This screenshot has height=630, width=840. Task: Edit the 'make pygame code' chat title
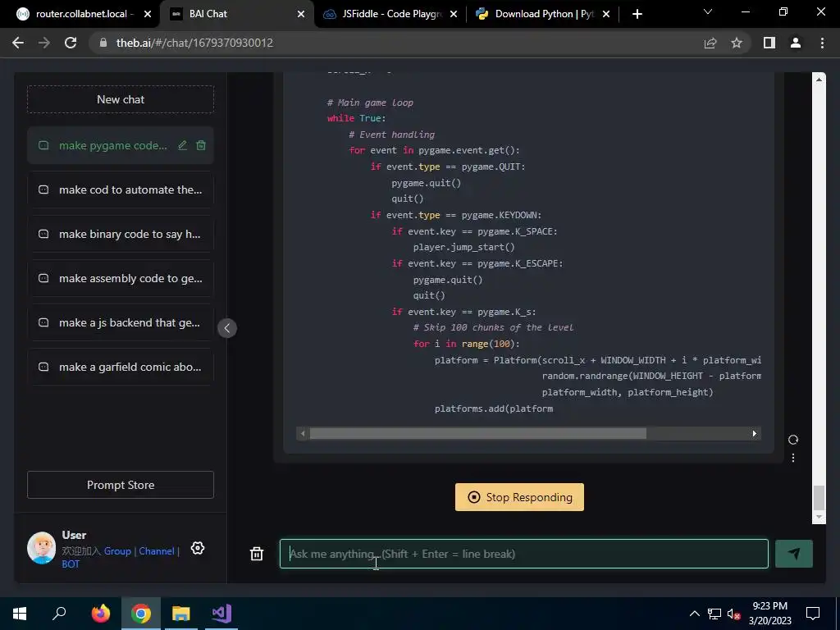pyautogui.click(x=183, y=145)
